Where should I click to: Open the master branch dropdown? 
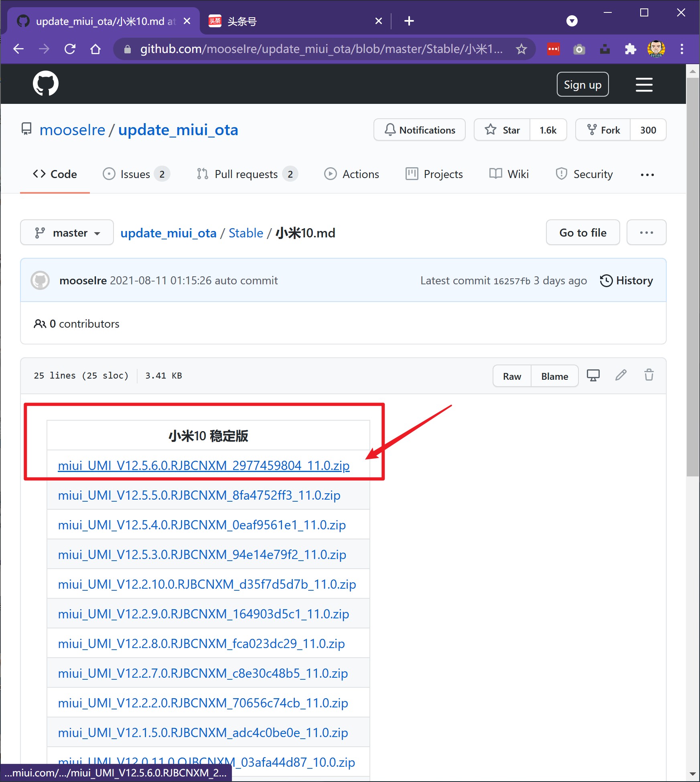67,232
